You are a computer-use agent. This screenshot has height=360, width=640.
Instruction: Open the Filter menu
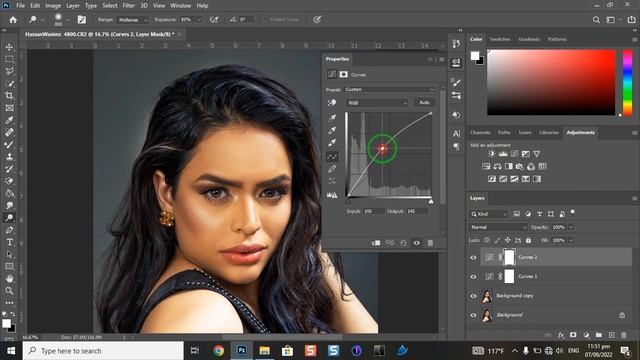[x=129, y=6]
